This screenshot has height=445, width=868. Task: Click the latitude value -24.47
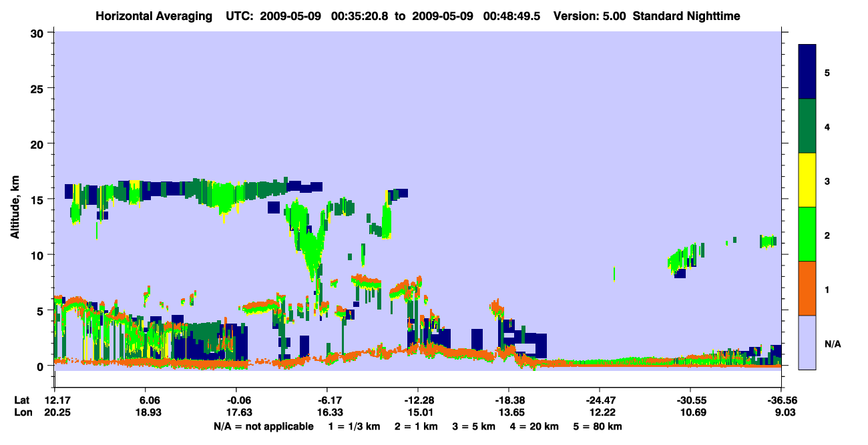600,400
